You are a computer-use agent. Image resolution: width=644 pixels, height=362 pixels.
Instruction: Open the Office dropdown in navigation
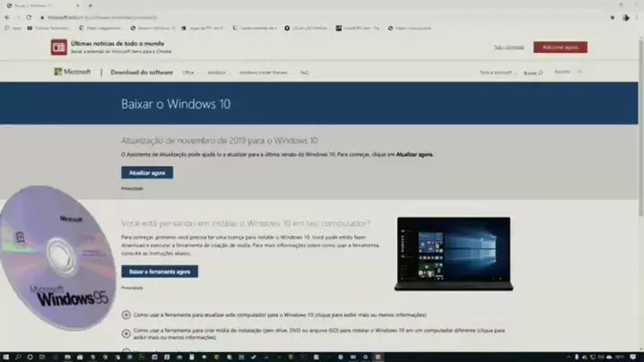click(x=188, y=73)
